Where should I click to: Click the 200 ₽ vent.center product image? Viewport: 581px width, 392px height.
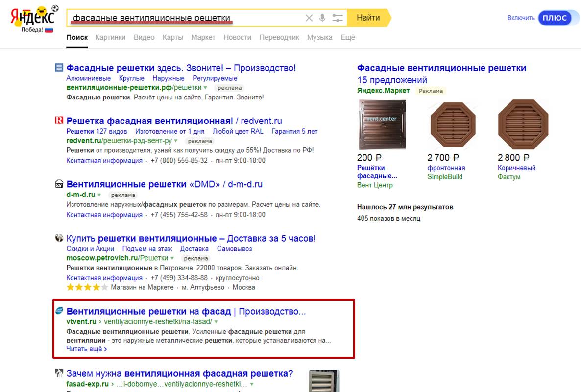(x=383, y=124)
